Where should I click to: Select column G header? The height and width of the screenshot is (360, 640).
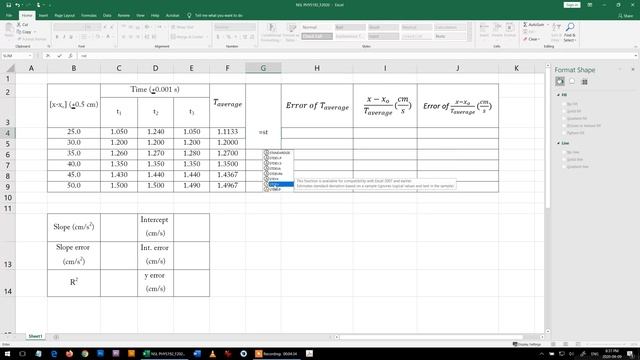click(263, 68)
